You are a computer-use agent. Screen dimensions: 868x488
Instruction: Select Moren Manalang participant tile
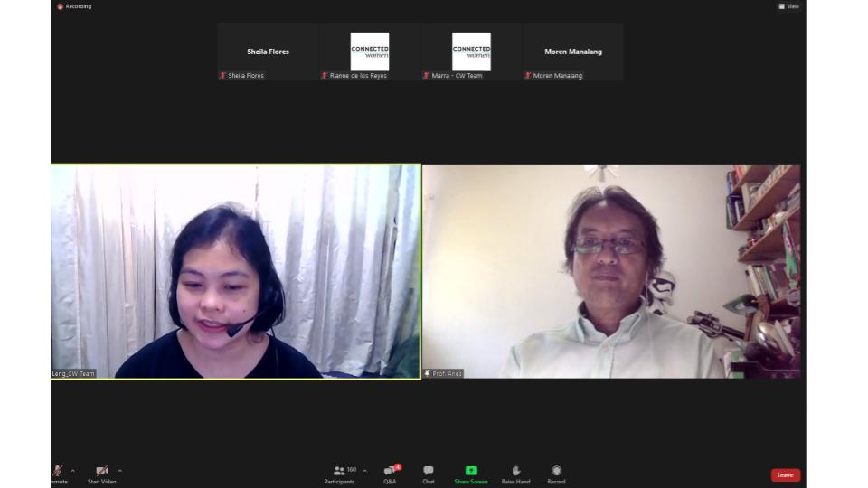point(573,52)
